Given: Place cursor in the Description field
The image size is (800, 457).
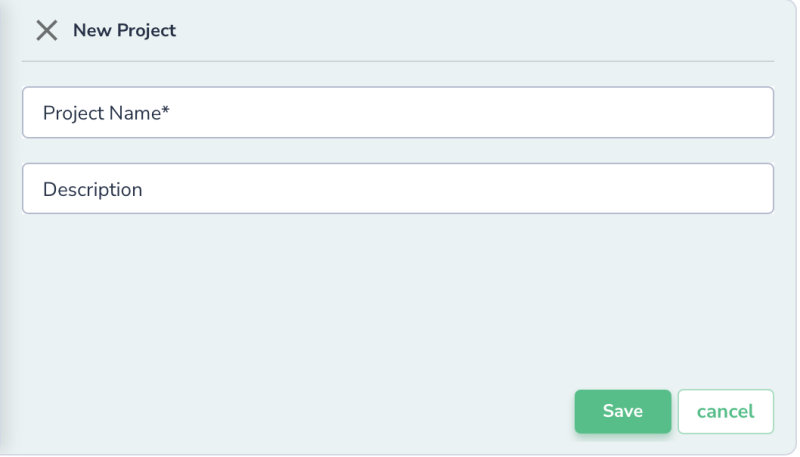Looking at the screenshot, I should point(398,188).
